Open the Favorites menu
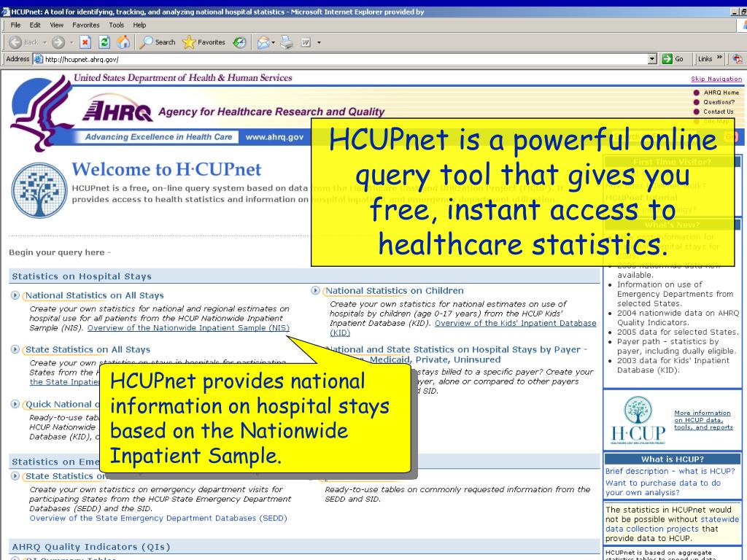Image resolution: width=747 pixels, height=560 pixels. pyautogui.click(x=86, y=25)
